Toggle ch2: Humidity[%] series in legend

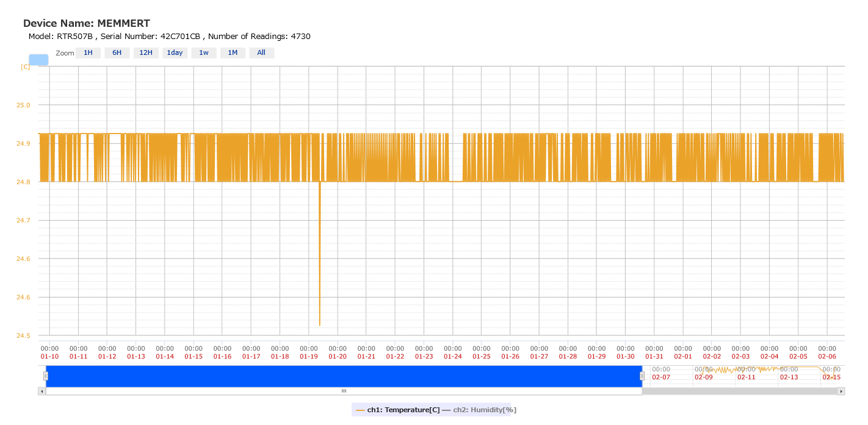(x=479, y=410)
